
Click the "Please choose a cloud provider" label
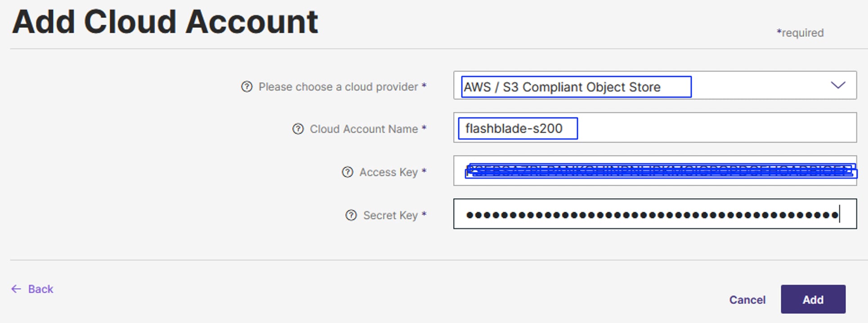[338, 86]
